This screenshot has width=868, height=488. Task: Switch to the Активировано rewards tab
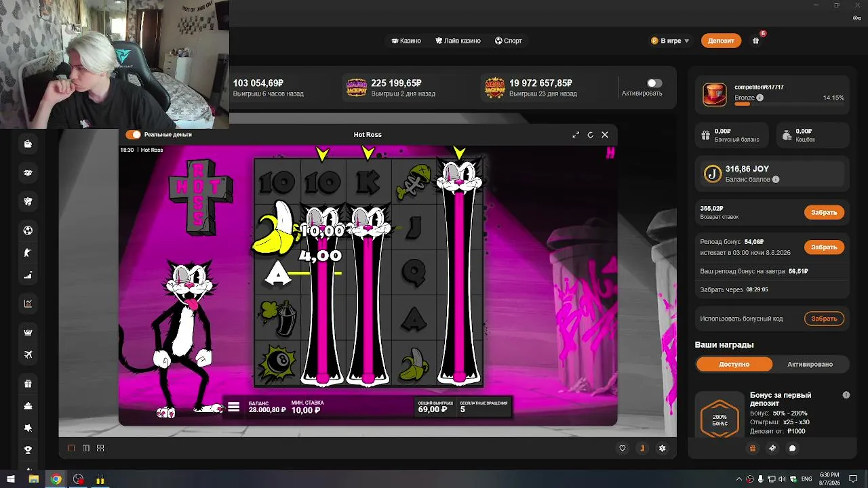pos(810,364)
